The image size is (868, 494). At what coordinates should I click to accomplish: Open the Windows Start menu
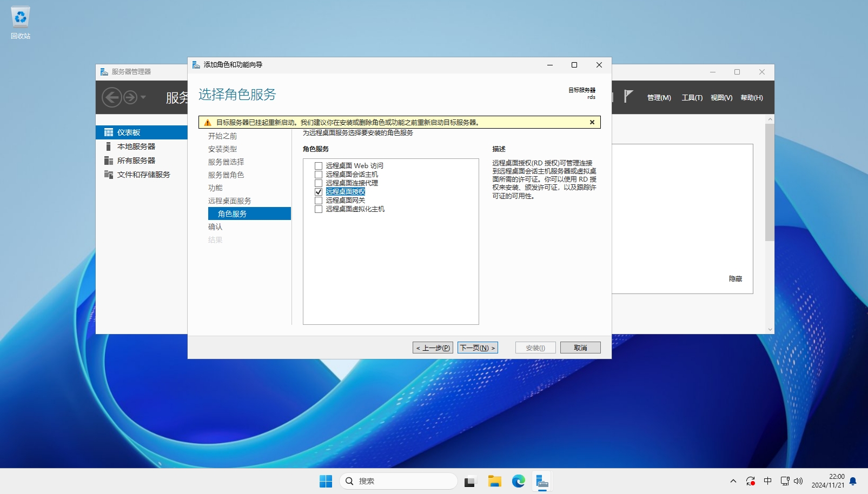(x=326, y=481)
